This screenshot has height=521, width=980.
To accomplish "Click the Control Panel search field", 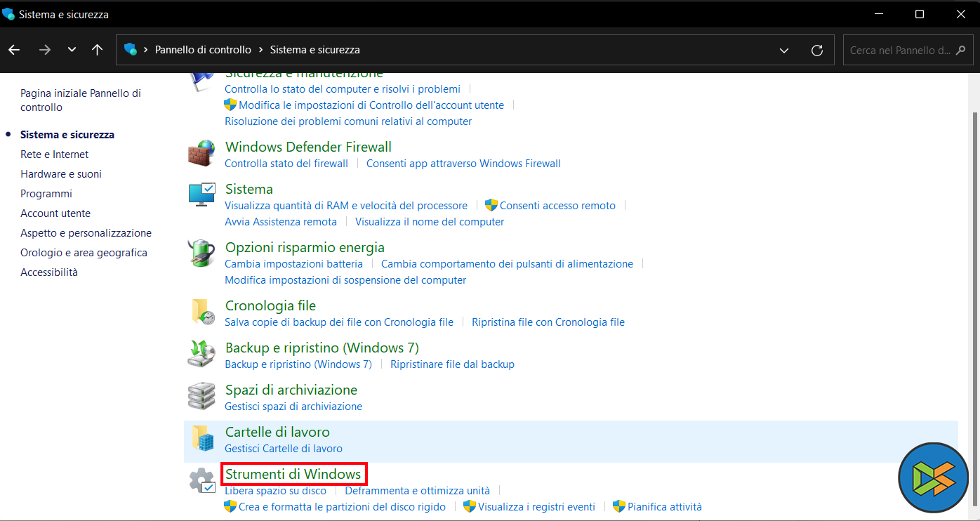I will [x=901, y=51].
